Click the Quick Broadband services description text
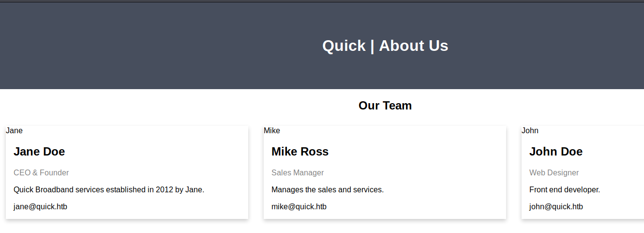Screen dimensions: 644x233 [x=109, y=190]
